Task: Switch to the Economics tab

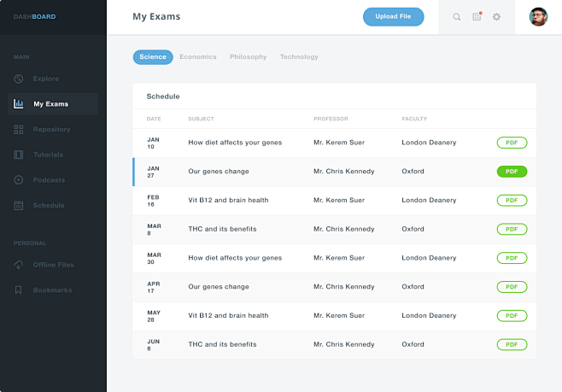Action: [198, 57]
